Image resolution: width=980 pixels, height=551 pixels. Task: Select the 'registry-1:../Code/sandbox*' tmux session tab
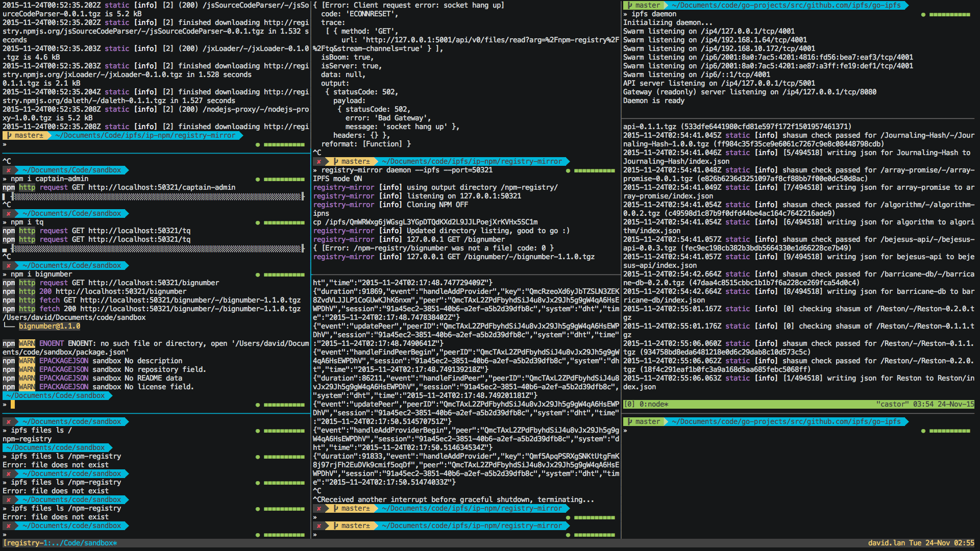61,543
